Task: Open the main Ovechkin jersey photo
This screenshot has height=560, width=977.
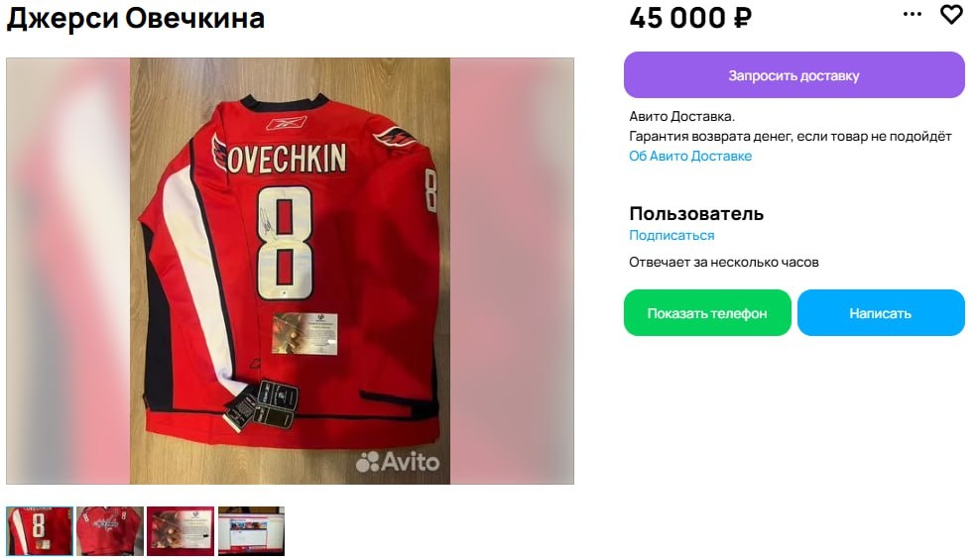Action: tap(290, 271)
